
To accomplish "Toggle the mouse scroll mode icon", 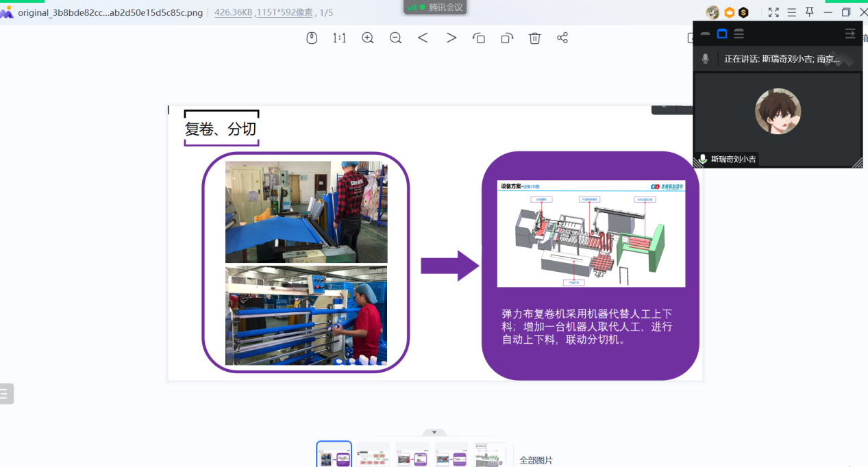I will pos(312,38).
